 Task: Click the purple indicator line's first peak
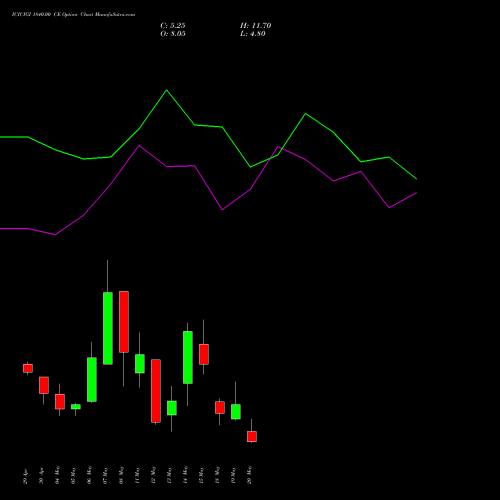tap(139, 146)
